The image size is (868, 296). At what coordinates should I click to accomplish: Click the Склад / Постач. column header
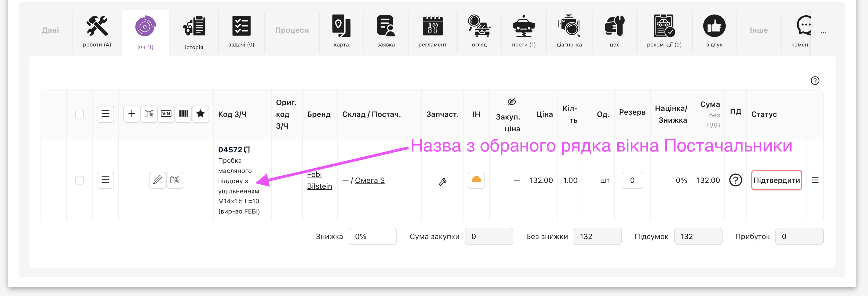click(x=371, y=114)
